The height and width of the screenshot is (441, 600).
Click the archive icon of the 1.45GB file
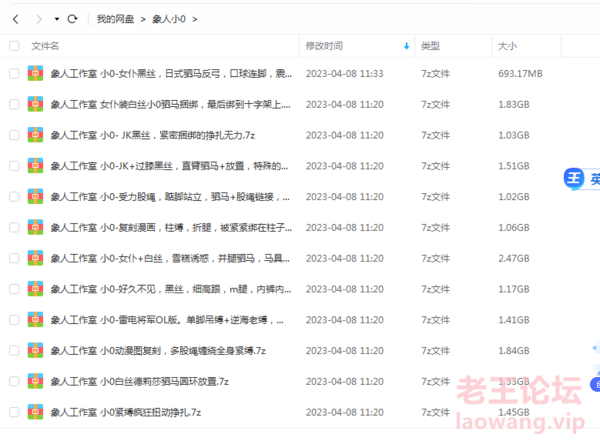pyautogui.click(x=35, y=412)
